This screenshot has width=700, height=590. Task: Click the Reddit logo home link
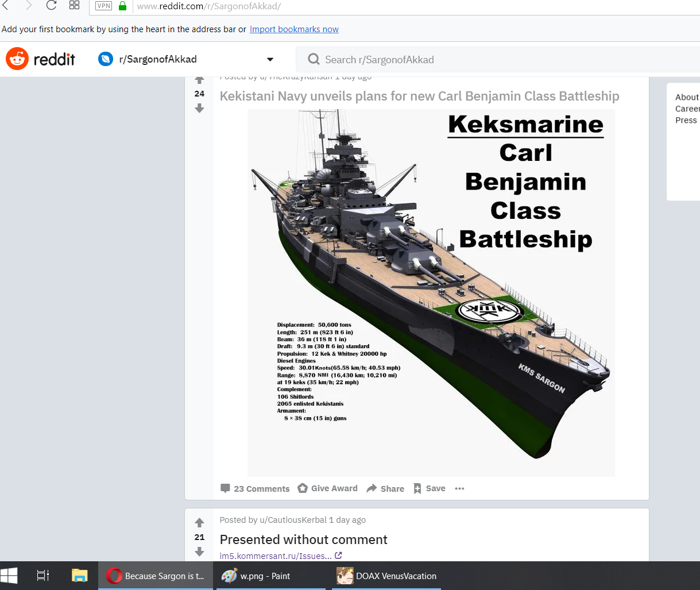click(41, 59)
